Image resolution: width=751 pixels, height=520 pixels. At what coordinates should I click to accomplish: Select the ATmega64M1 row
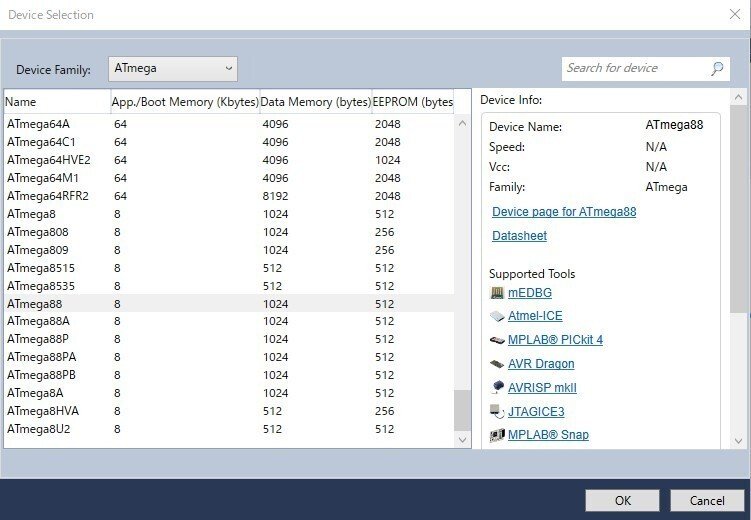[229, 178]
